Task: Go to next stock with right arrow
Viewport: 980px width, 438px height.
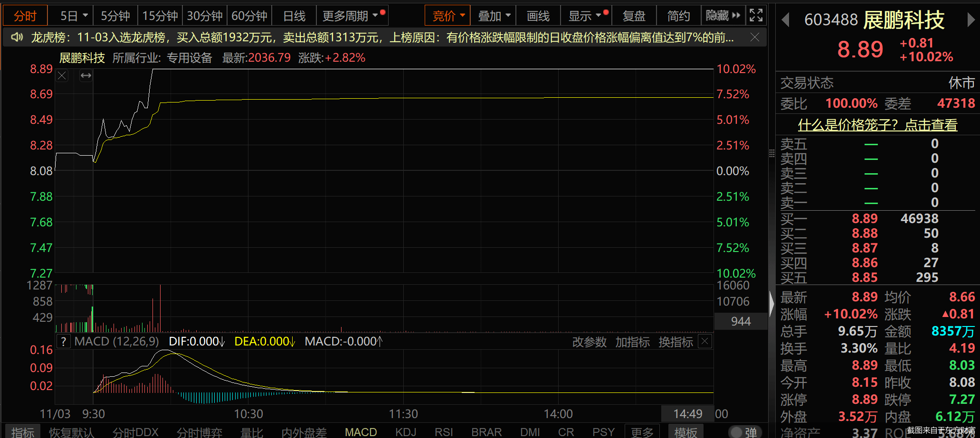Action: [x=970, y=20]
